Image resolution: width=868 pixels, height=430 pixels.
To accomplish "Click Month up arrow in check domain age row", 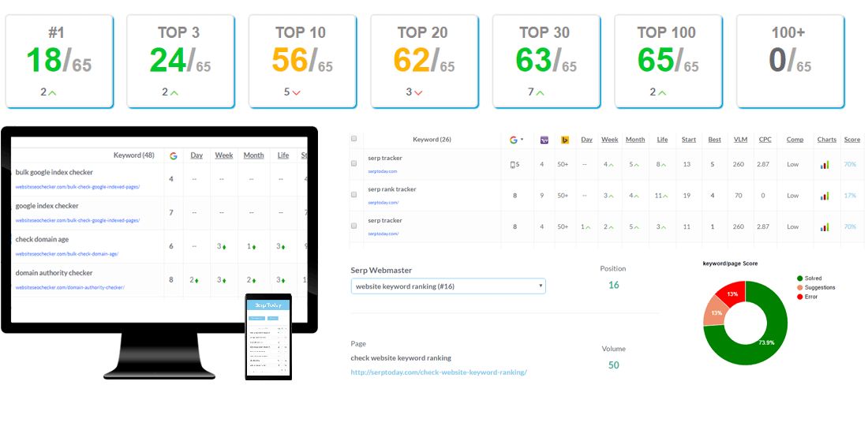I will (x=254, y=247).
